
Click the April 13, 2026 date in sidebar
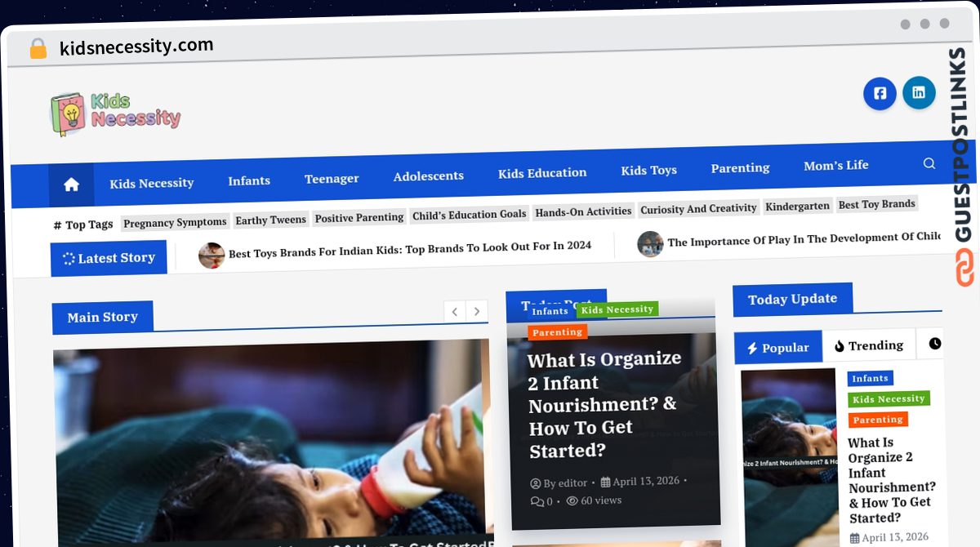point(889,537)
